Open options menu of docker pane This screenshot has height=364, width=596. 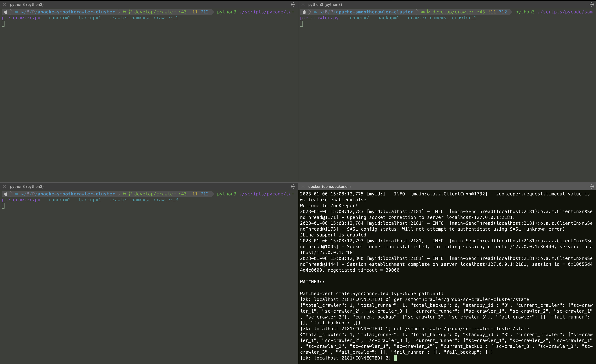[x=591, y=186]
